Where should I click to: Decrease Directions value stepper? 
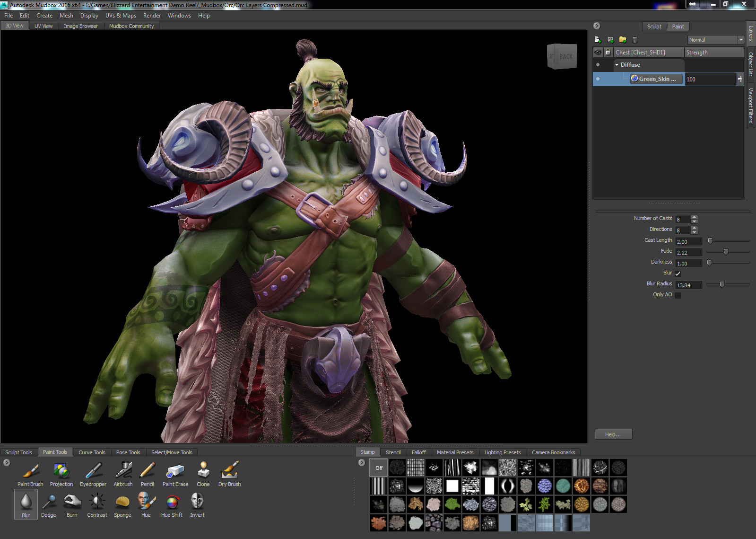click(695, 232)
